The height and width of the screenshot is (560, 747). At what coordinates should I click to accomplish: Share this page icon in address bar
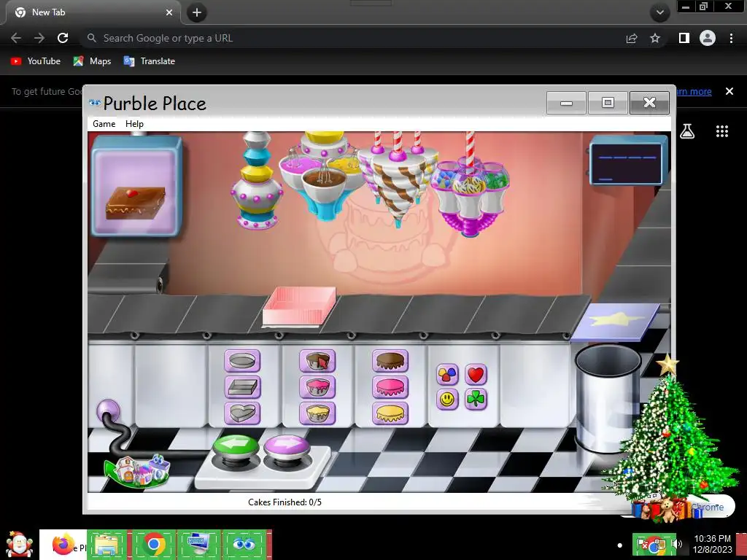tap(632, 38)
